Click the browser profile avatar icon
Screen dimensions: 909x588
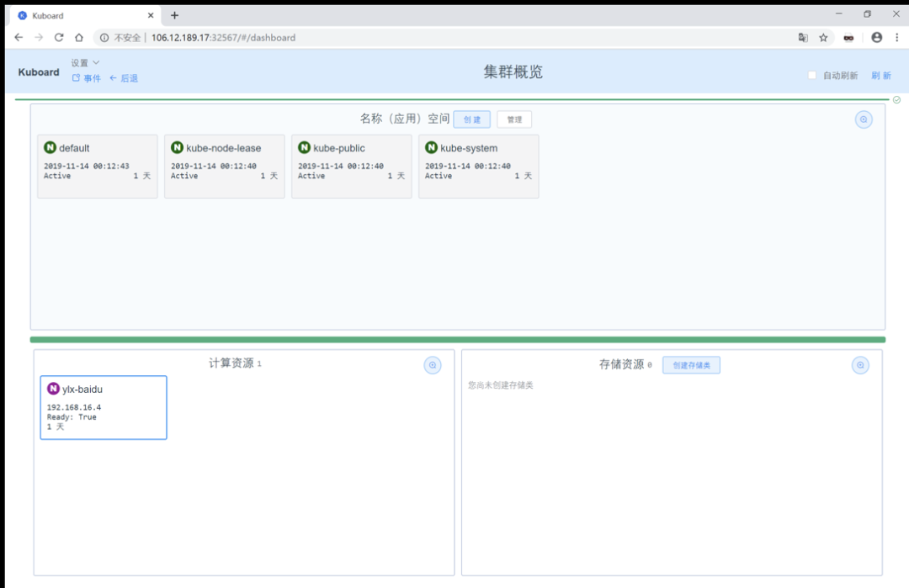(x=876, y=38)
